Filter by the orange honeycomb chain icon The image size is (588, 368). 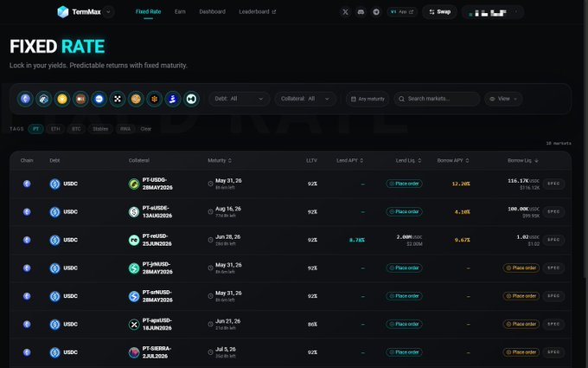(154, 99)
